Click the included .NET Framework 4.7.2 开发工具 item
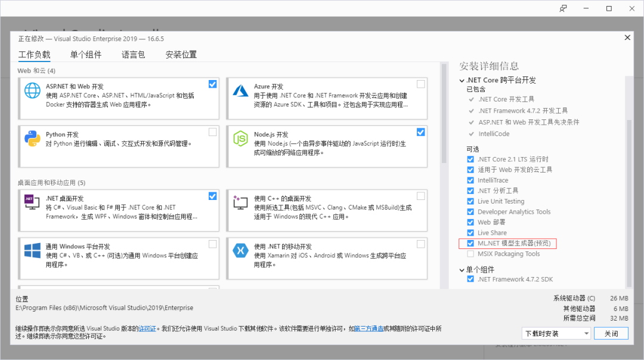644x360 pixels. (x=523, y=110)
